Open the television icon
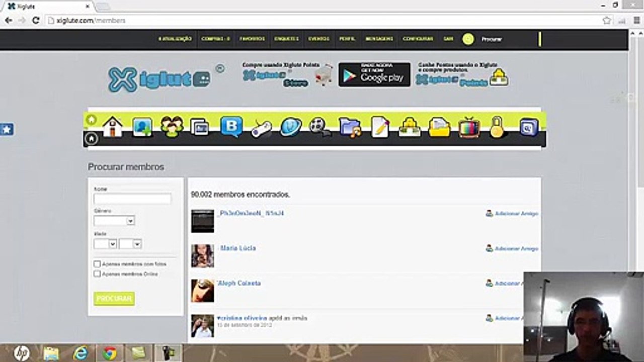 point(469,127)
